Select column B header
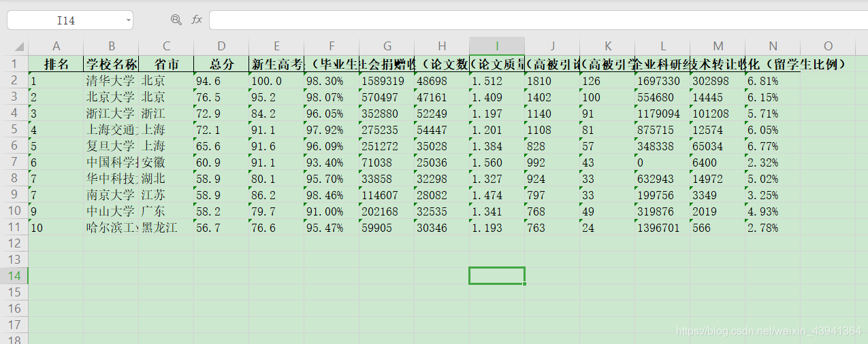This screenshot has height=344, width=868. click(x=111, y=46)
